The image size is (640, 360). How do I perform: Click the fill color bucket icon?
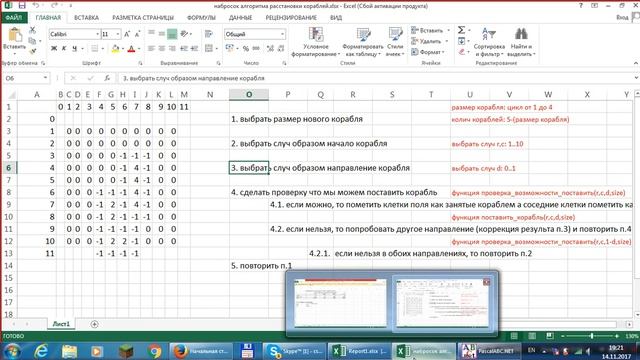[116, 49]
